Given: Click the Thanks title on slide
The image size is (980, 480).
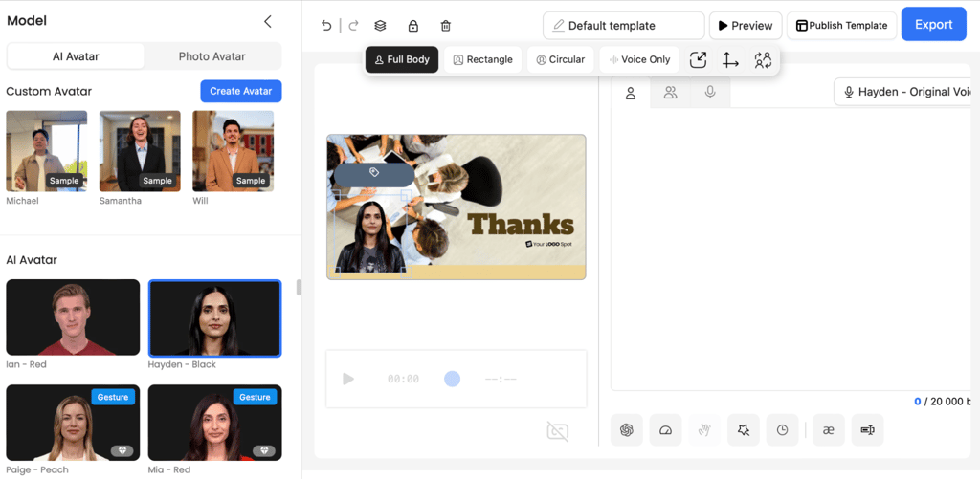Looking at the screenshot, I should click(x=520, y=224).
